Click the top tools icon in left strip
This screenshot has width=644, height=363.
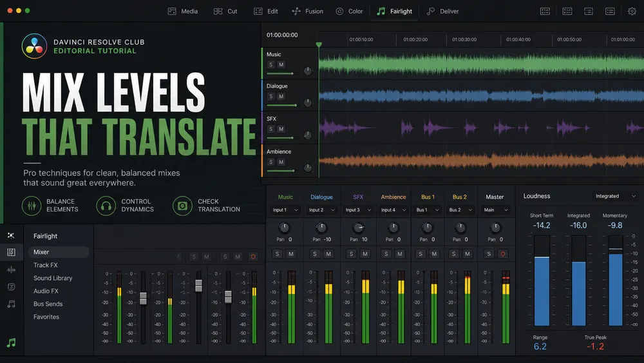[11, 235]
